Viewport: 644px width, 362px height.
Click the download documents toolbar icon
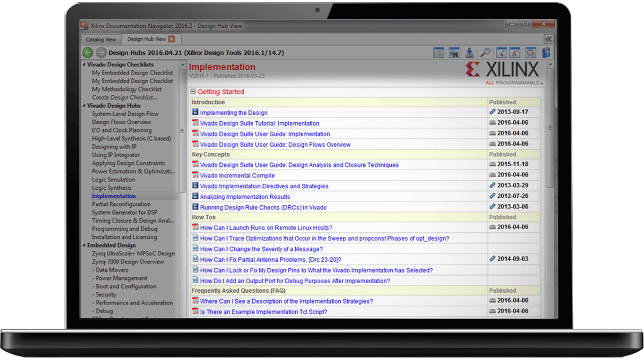469,53
